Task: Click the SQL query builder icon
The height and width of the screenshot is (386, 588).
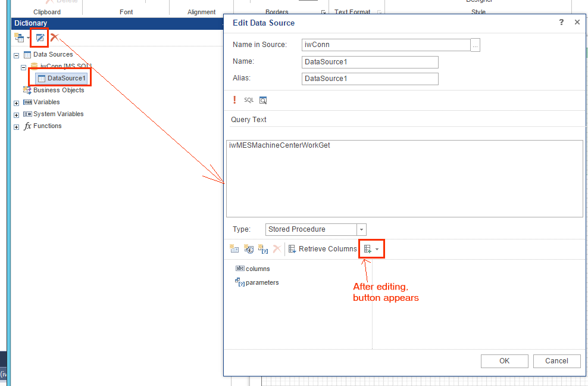Action: (249, 100)
